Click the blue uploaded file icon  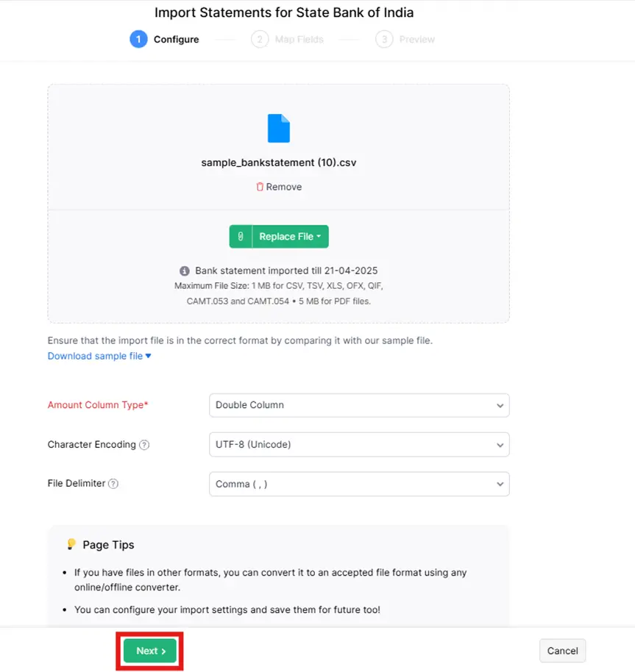point(279,128)
